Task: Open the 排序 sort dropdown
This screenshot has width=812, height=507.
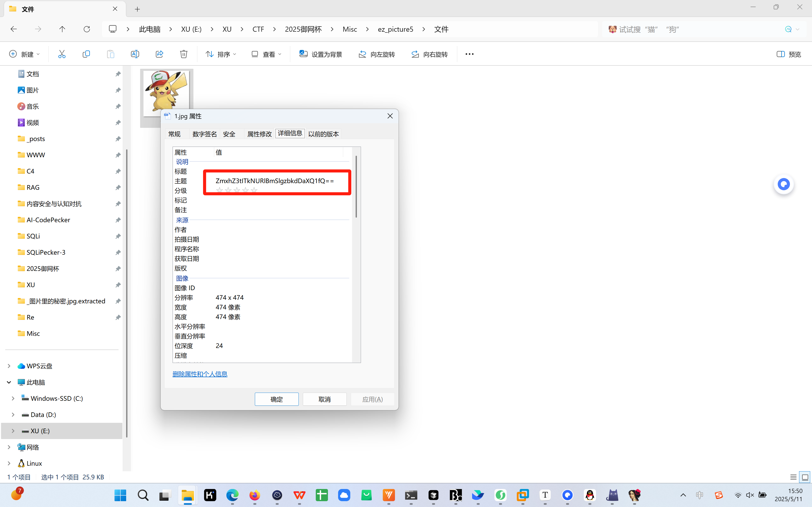Action: [221, 54]
